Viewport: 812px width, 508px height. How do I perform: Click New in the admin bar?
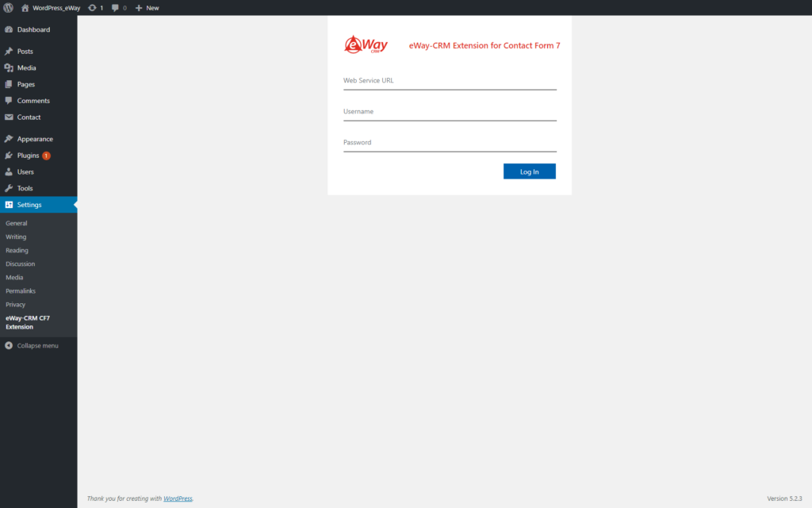(x=153, y=8)
